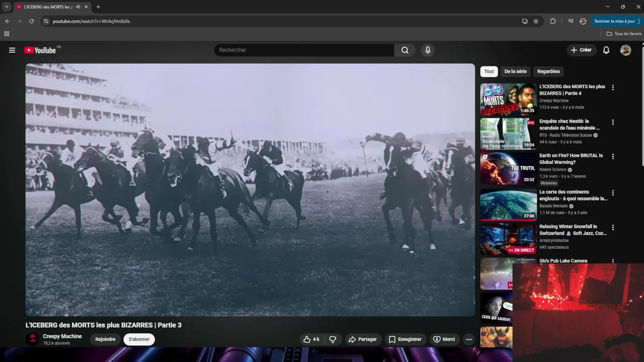The height and width of the screenshot is (362, 644).
Task: Open the title Earth on Fire? How BRUTAL
Action: pos(571,159)
